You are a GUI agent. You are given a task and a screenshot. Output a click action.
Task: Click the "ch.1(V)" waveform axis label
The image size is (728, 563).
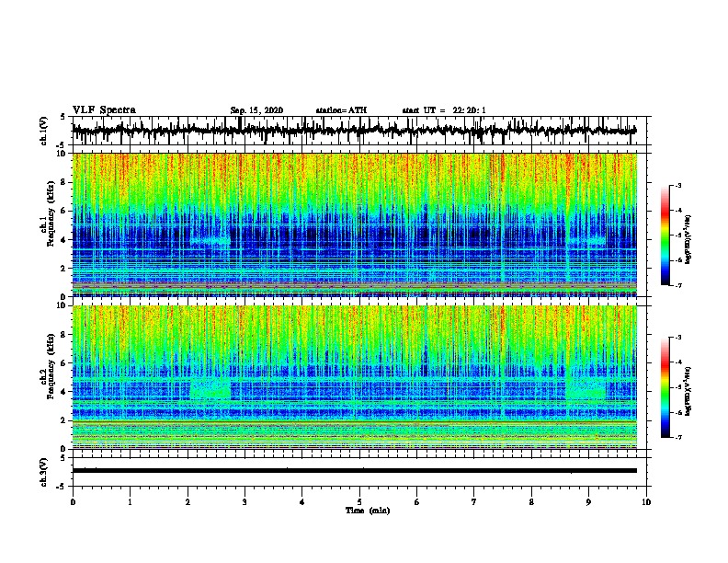coord(44,131)
